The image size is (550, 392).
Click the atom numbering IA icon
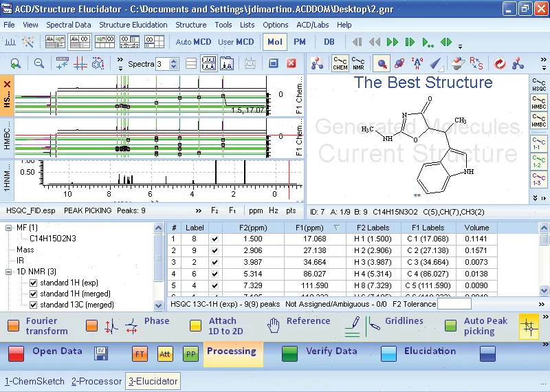tap(417, 63)
